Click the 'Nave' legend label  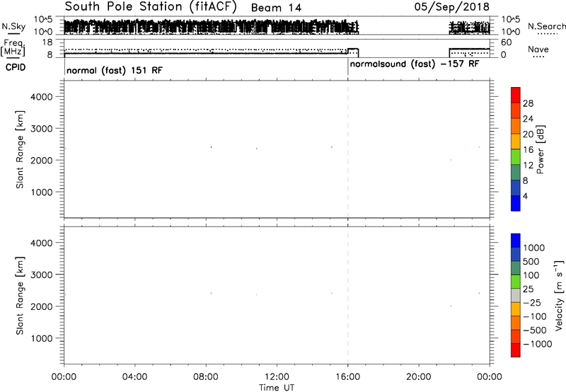point(538,50)
